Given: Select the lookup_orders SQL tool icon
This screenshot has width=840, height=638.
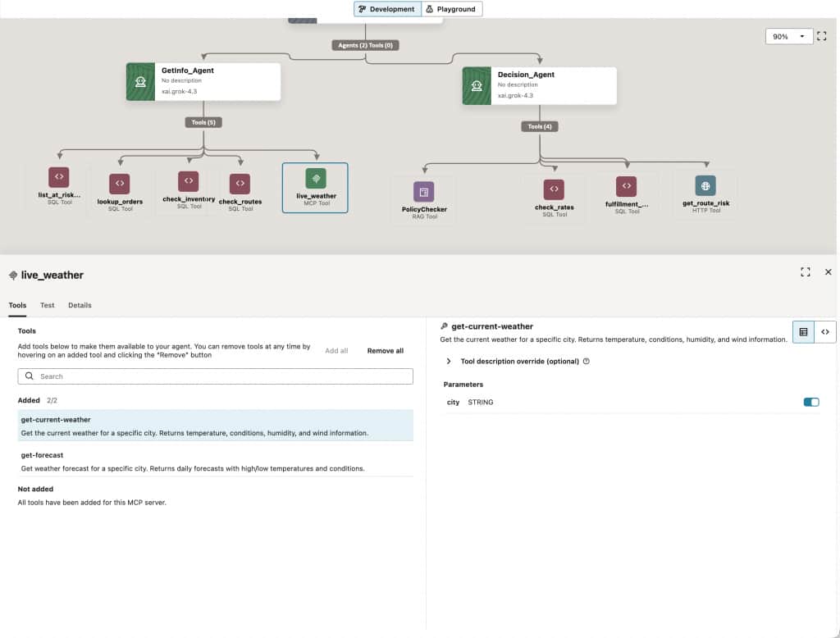Looking at the screenshot, I should (x=120, y=183).
